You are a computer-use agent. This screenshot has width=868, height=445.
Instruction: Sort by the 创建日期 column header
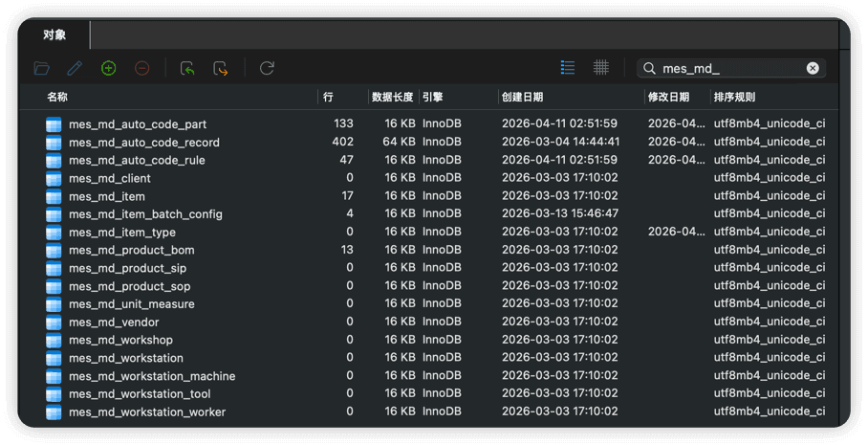(x=521, y=97)
